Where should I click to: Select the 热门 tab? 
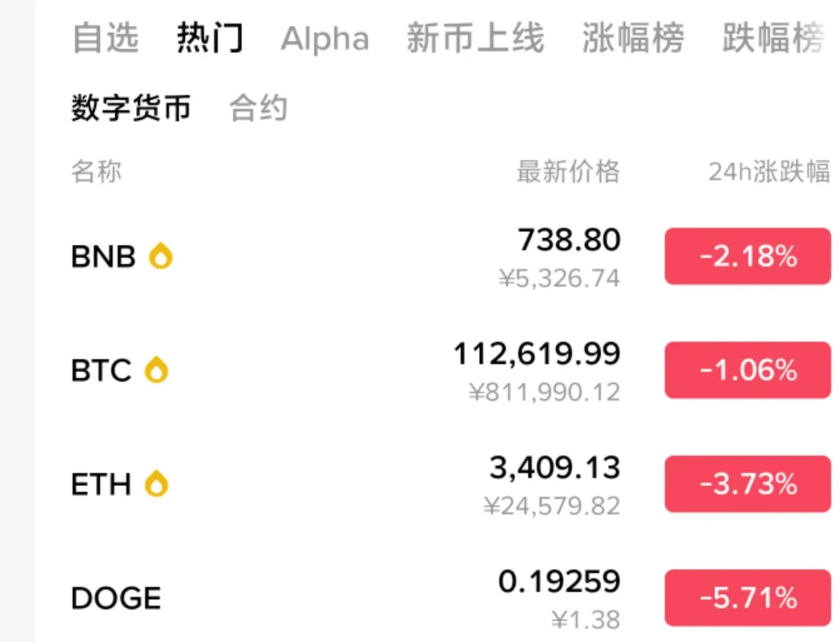pos(210,38)
